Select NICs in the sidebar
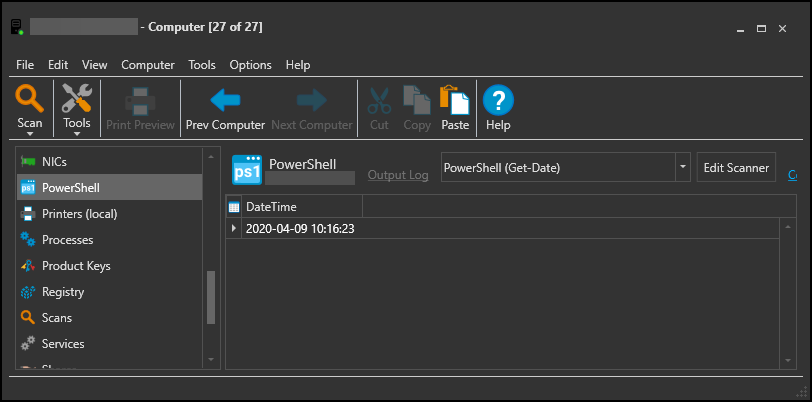The width and height of the screenshot is (812, 402). [54, 161]
